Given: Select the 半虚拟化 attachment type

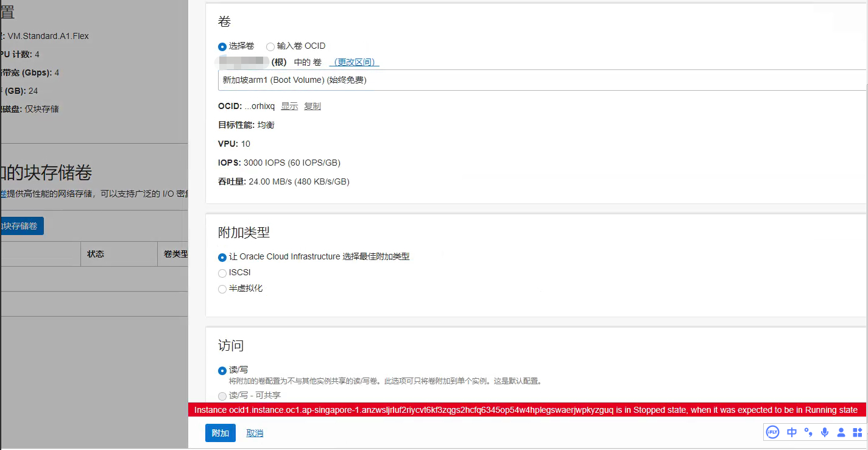Looking at the screenshot, I should click(222, 289).
